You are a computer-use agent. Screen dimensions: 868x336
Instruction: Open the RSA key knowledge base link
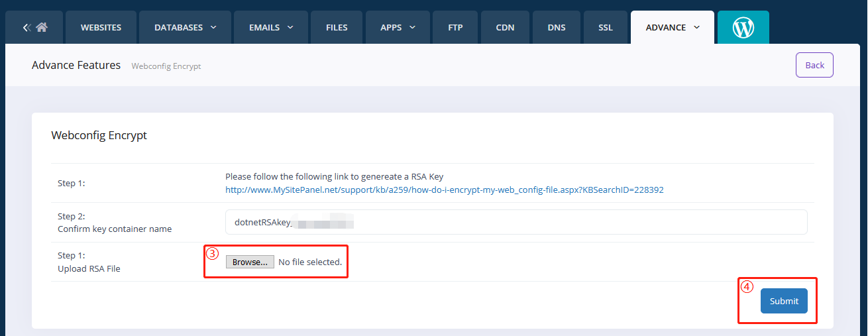click(444, 190)
